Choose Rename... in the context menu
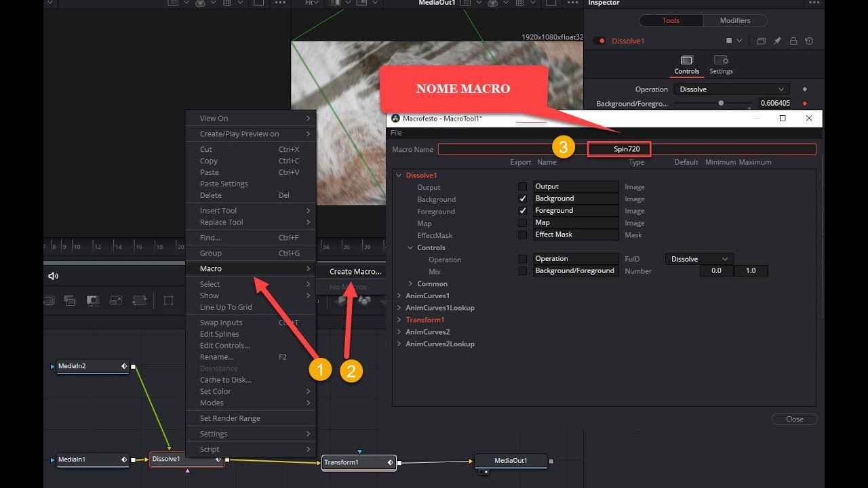The height and width of the screenshot is (488, 868). click(x=251, y=357)
